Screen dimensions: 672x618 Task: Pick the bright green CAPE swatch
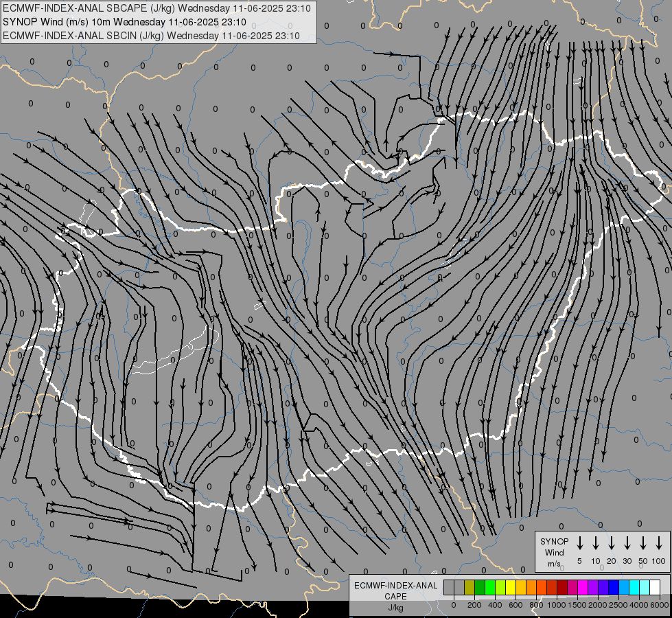(490, 587)
